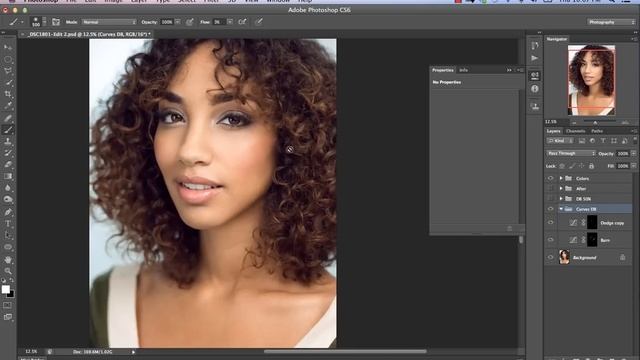
Task: Open layer Fill dropdown arrow
Action: click(x=633, y=166)
